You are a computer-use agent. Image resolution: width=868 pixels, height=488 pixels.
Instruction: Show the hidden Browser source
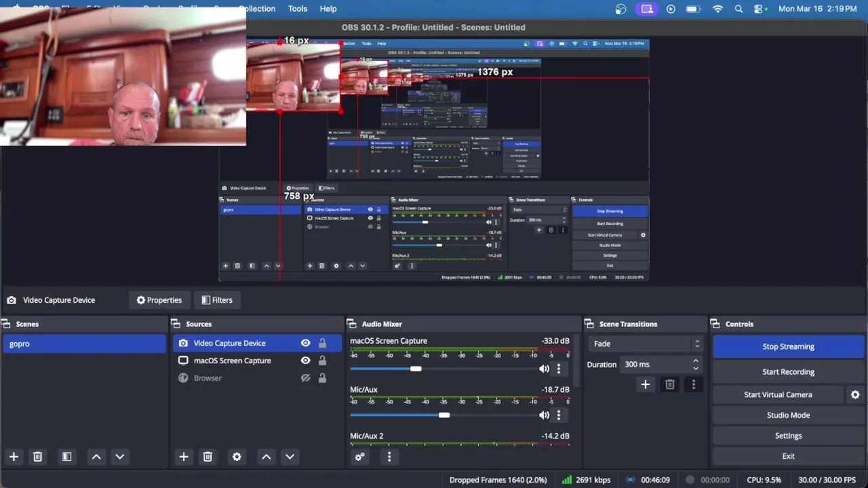(306, 378)
